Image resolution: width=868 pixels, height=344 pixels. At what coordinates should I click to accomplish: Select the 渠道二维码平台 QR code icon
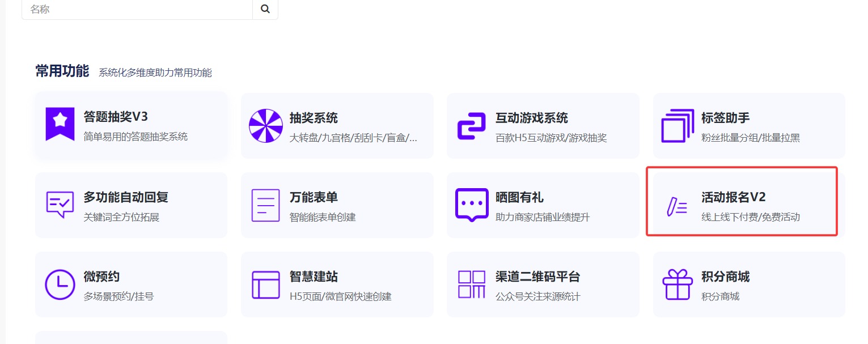coord(472,284)
